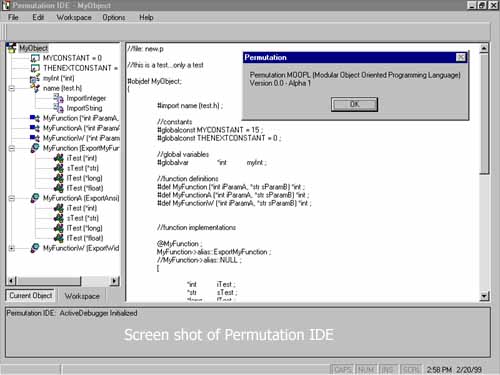500x375 pixels.
Task: Open the Help menu
Action: click(x=146, y=17)
